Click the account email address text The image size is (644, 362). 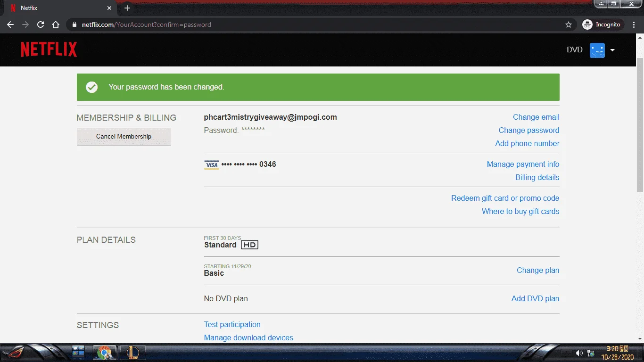pyautogui.click(x=271, y=117)
